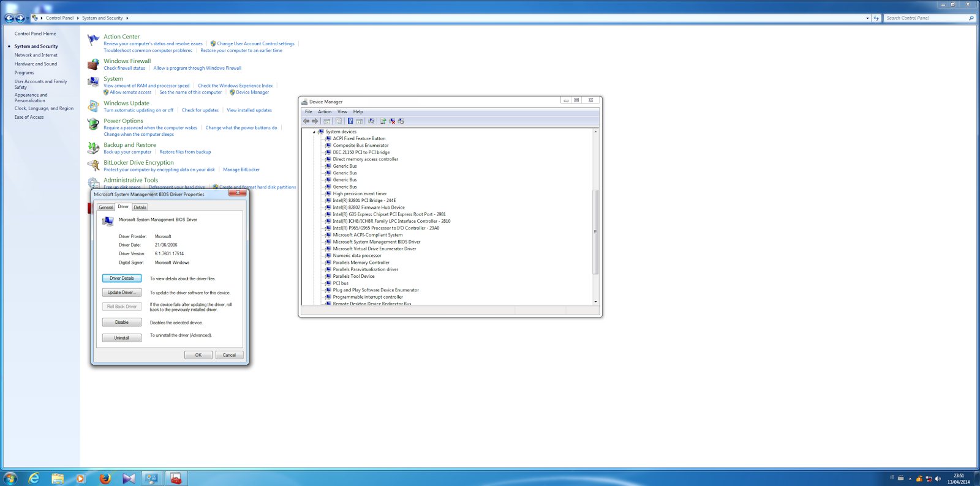Click the Backup and Restore icon
Viewport: 980px width, 486px height.
(93, 148)
